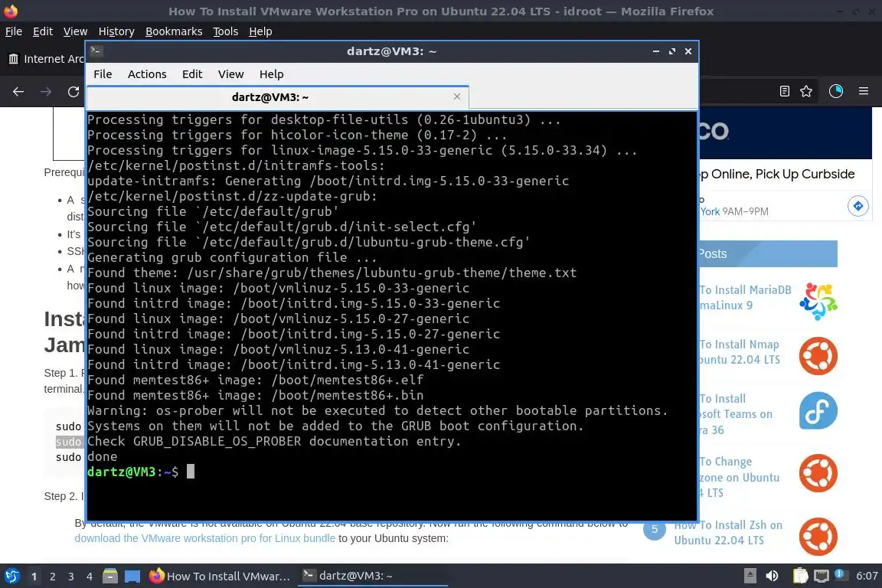Click Ubuntu logo beside Zsh post
The height and width of the screenshot is (588, 882).
click(x=818, y=536)
